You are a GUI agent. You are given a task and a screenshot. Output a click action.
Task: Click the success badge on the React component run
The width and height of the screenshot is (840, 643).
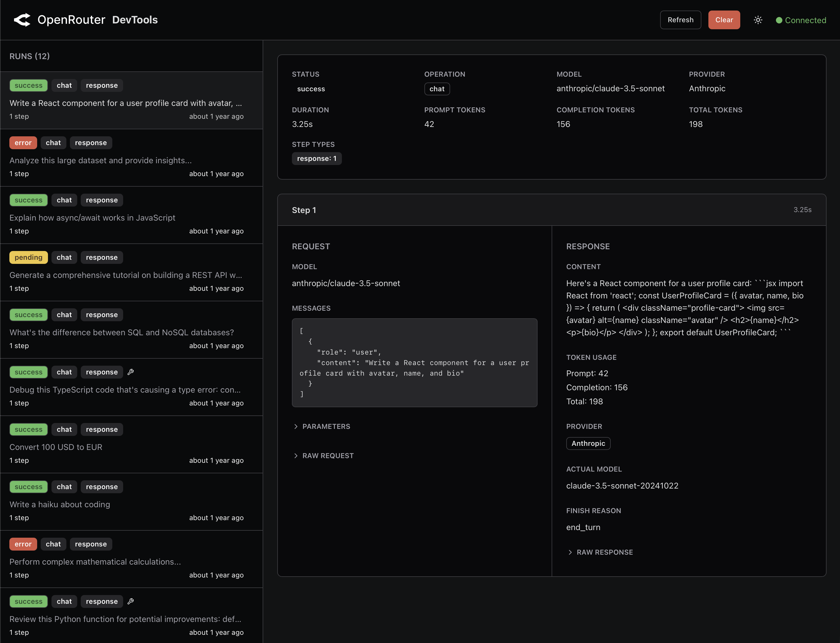tap(28, 85)
